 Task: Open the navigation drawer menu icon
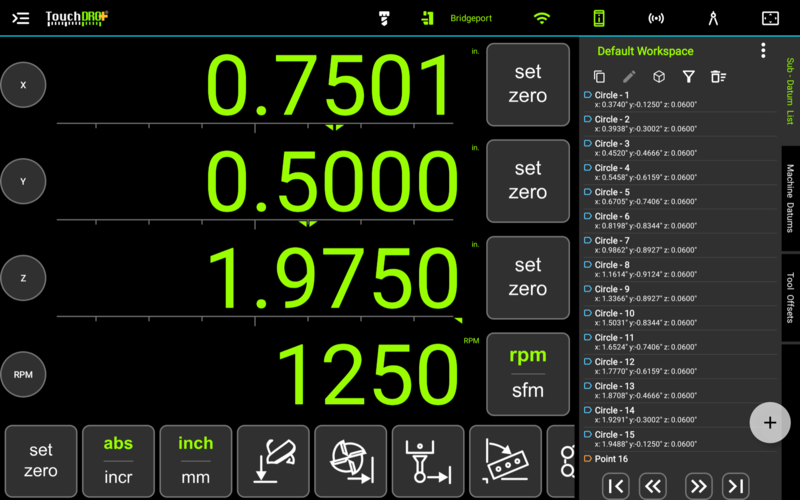click(x=20, y=18)
